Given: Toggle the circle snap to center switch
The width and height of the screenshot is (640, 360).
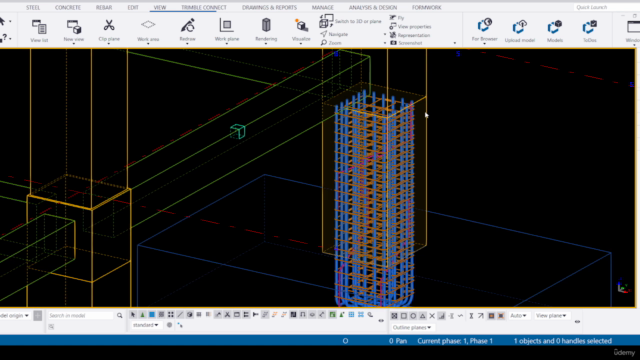Looking at the screenshot, I should [413, 316].
